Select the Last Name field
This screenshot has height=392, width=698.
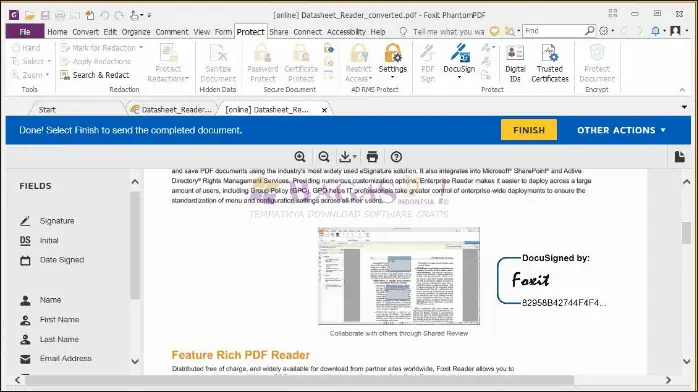(x=49, y=339)
